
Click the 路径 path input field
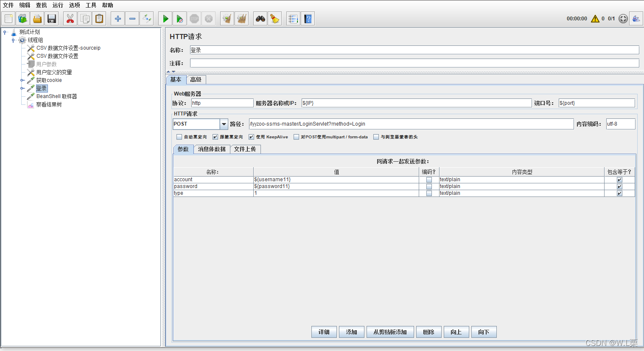[411, 124]
